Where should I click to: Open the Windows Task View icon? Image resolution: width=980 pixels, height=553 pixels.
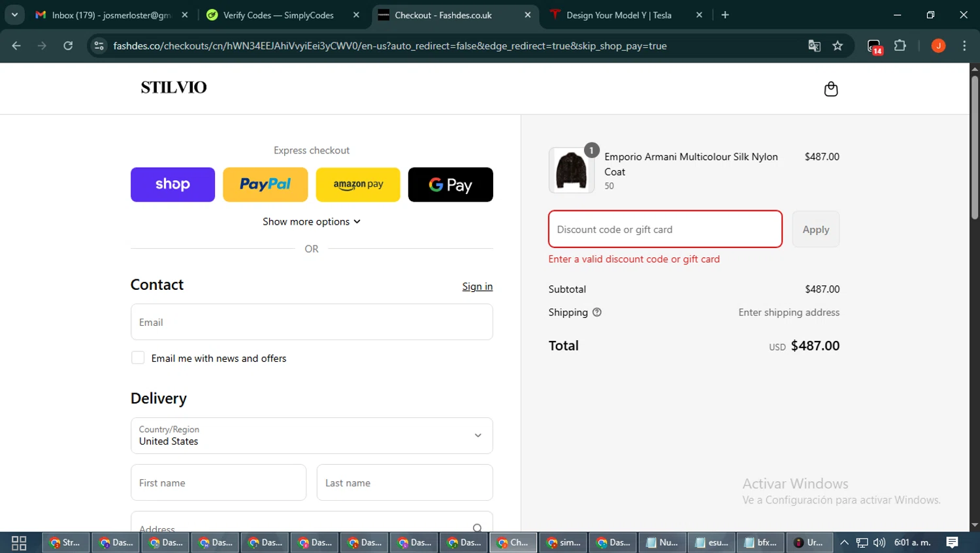pos(19,543)
